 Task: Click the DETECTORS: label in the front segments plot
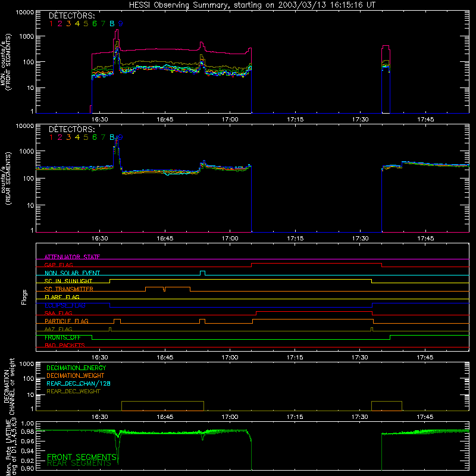point(71,16)
